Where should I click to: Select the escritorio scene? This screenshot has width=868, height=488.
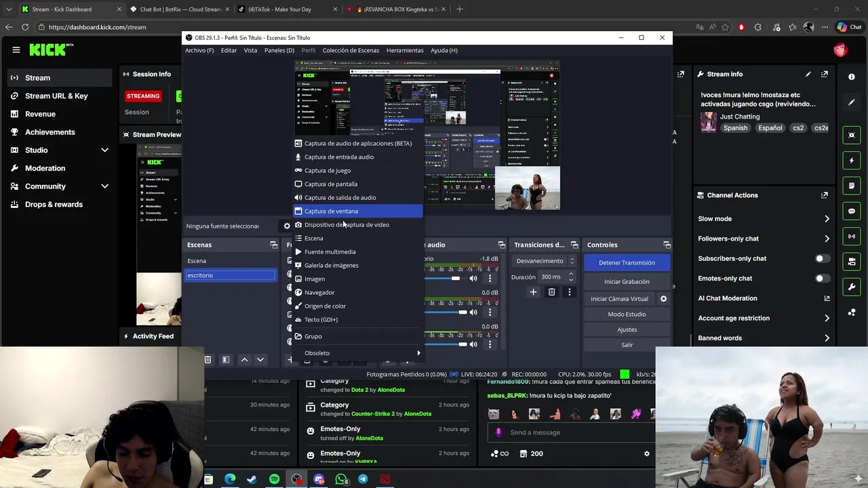click(x=231, y=275)
